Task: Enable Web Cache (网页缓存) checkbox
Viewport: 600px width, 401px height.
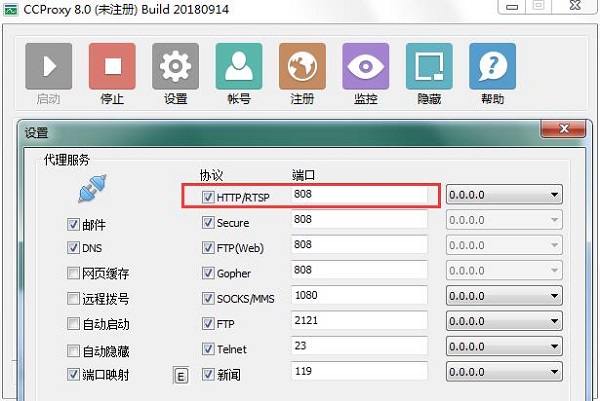Action: pyautogui.click(x=73, y=273)
